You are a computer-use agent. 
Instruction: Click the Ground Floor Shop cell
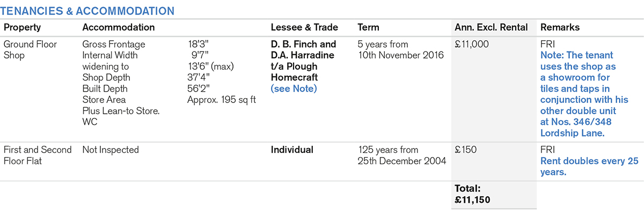coord(30,49)
